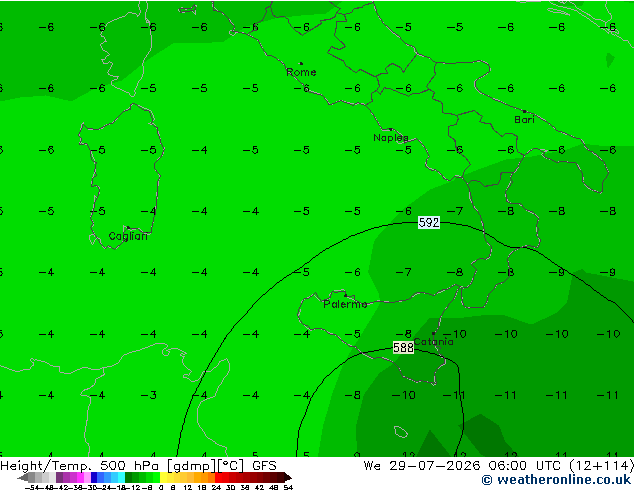
Task: Click the only -3 temperature value on the map
Action: coord(149,395)
